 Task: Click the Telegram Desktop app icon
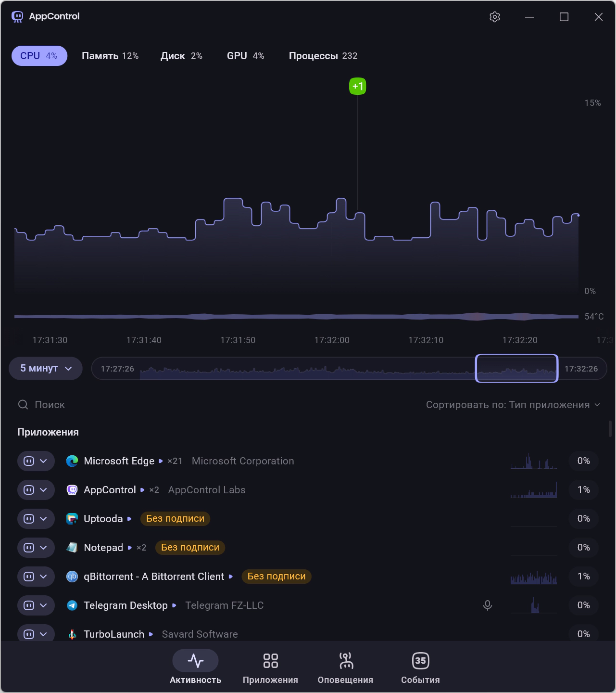(72, 605)
